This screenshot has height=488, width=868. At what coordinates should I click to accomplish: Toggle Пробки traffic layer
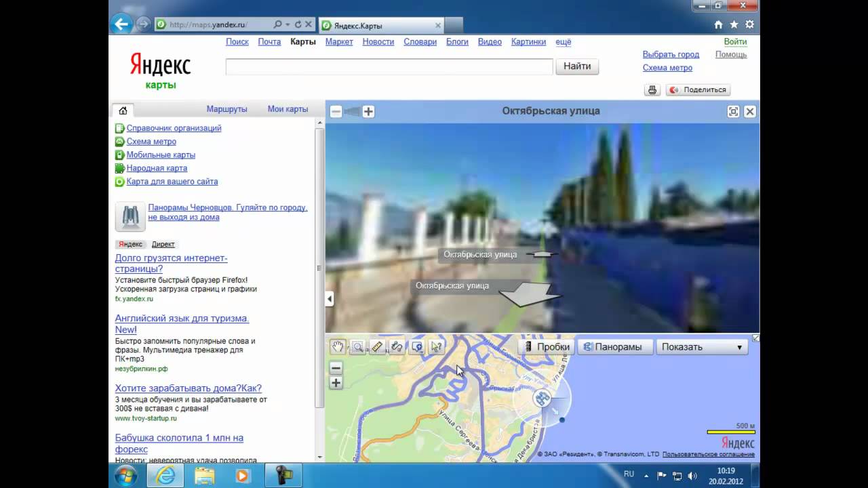[x=547, y=347]
